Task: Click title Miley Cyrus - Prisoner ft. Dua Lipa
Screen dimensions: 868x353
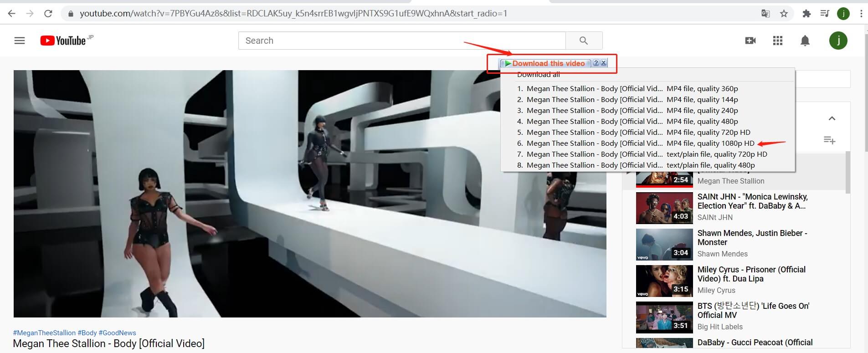Action: pyautogui.click(x=751, y=274)
